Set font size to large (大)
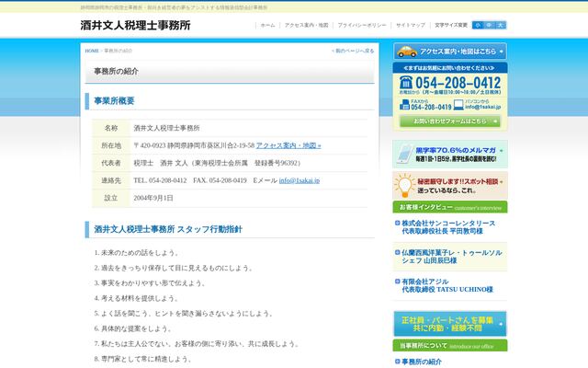Viewport: 588px width, 368px height. [501, 25]
